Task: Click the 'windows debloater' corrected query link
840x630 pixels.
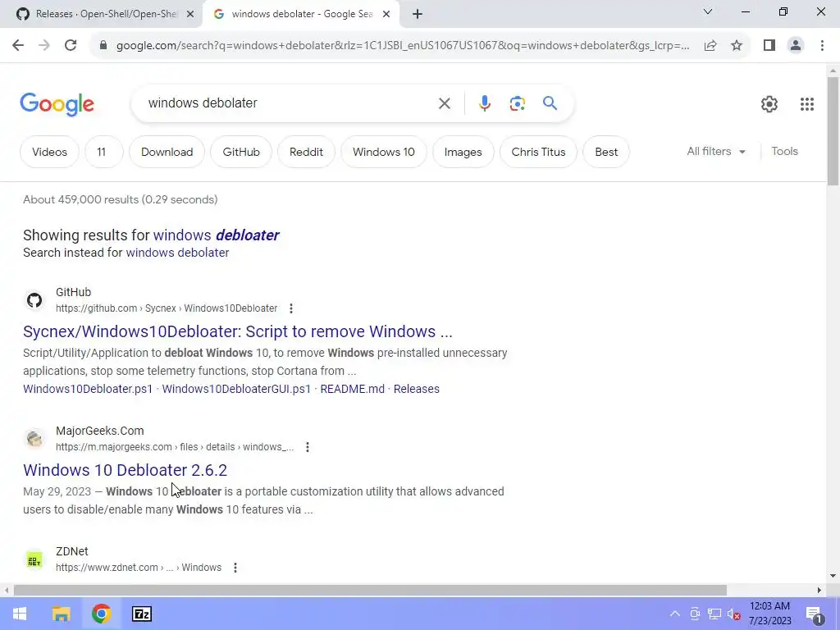Action: 216,235
